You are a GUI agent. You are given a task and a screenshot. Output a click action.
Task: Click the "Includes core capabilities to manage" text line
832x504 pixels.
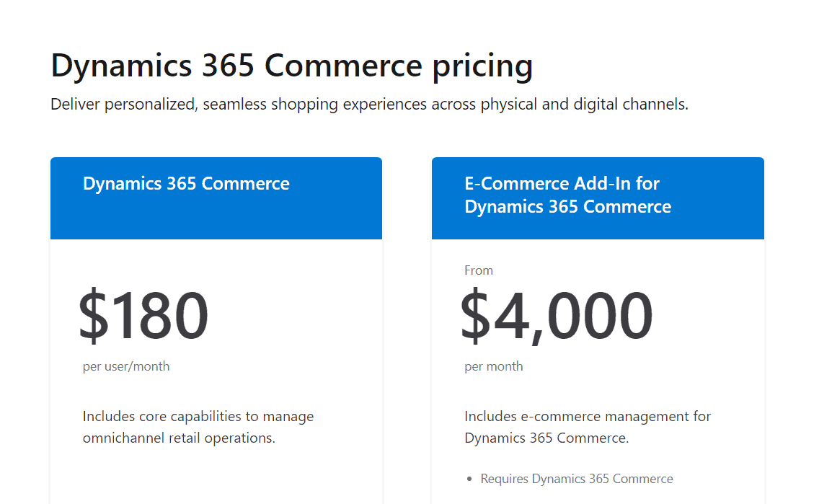[198, 416]
